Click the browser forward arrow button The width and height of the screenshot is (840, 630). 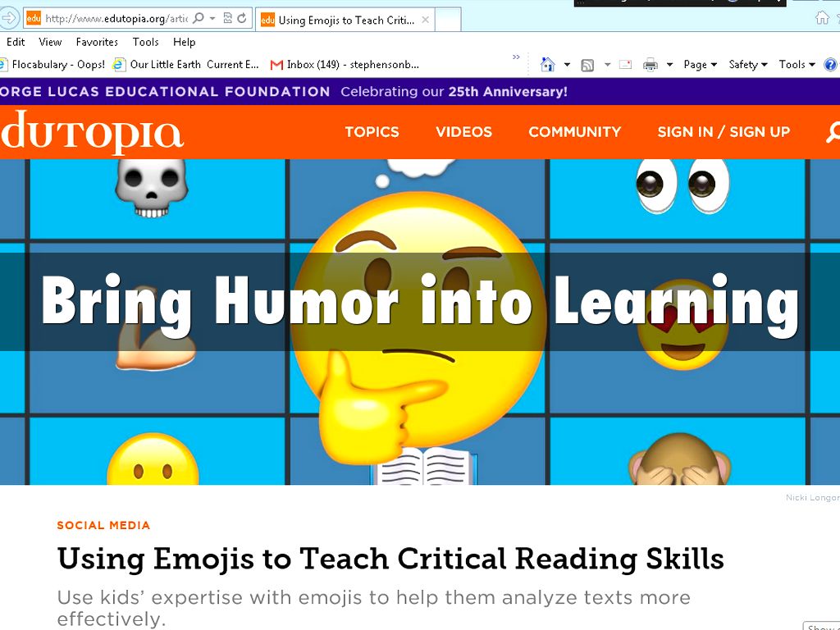pos(8,18)
